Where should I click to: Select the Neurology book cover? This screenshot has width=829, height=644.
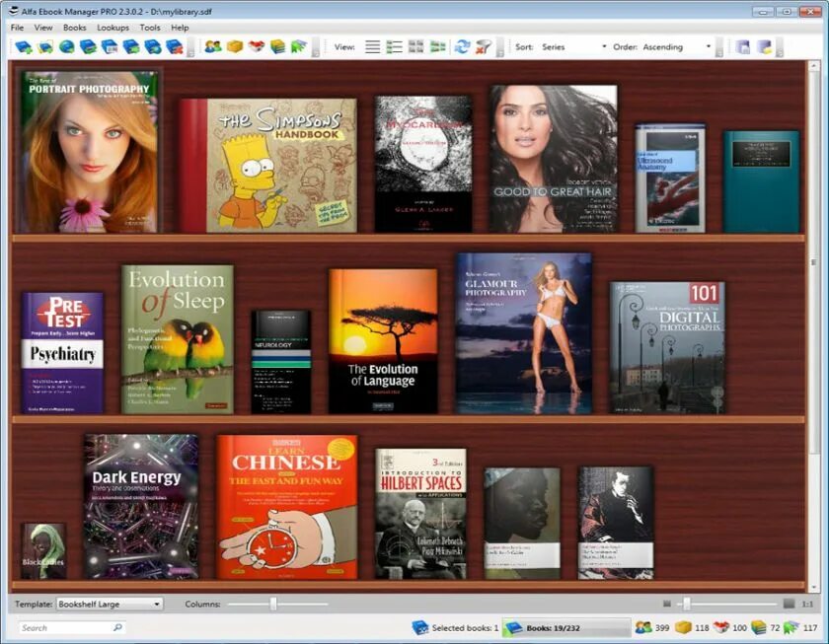280,361
